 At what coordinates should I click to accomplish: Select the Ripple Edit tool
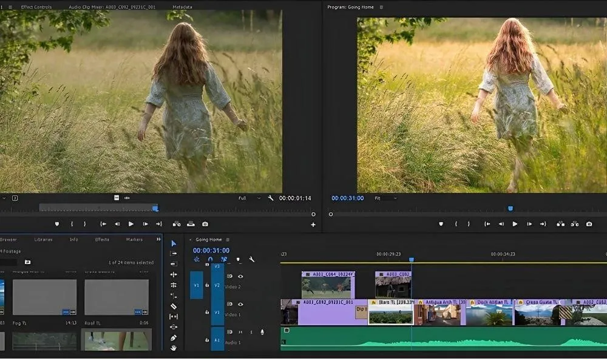[x=174, y=275]
